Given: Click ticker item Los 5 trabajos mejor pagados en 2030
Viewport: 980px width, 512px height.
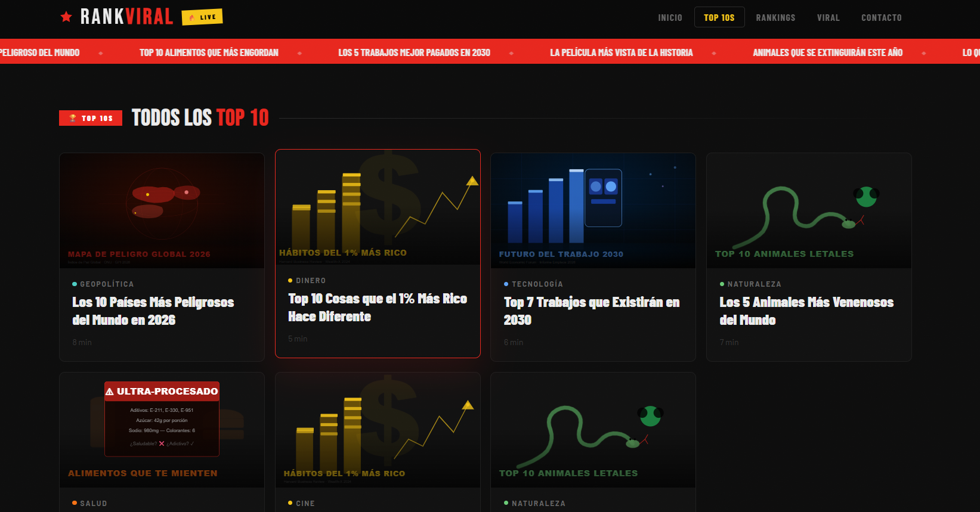Looking at the screenshot, I should [414, 52].
